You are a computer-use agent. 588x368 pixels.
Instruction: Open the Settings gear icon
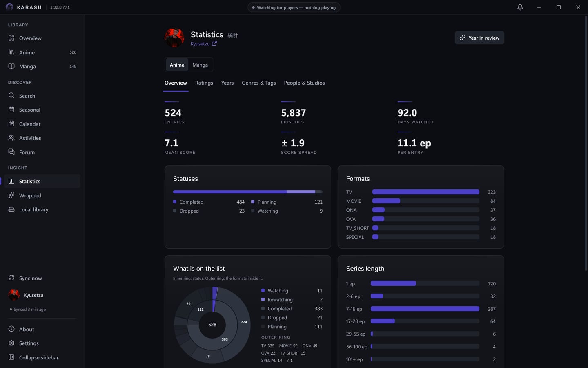point(11,343)
